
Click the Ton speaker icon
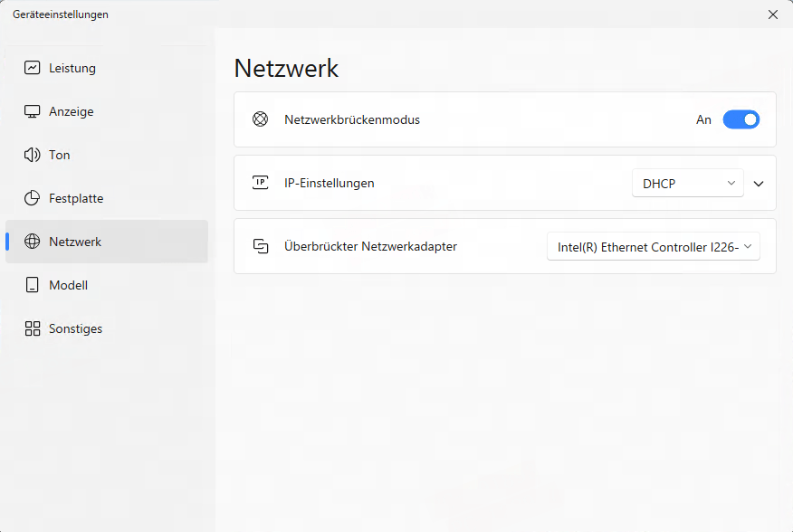coord(31,155)
